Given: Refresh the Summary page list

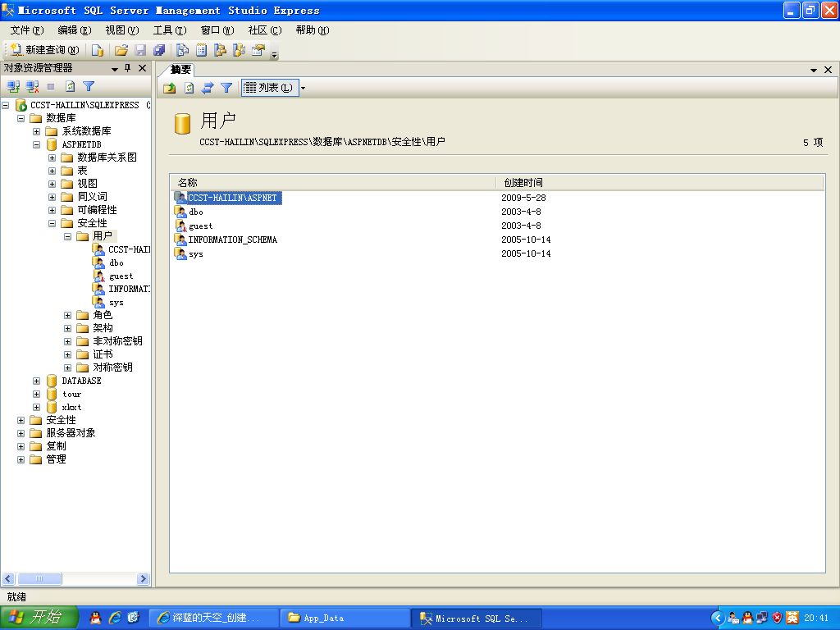Looking at the screenshot, I should tap(189, 88).
